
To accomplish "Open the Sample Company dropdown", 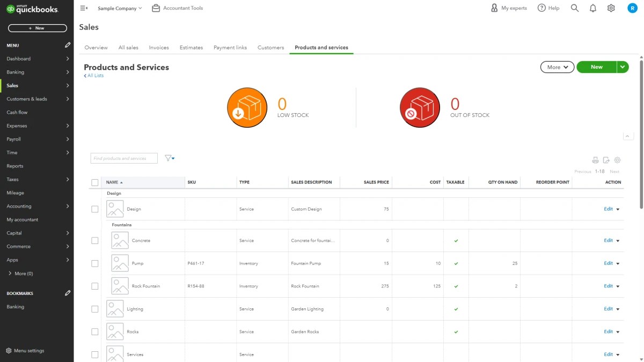I will point(119,8).
